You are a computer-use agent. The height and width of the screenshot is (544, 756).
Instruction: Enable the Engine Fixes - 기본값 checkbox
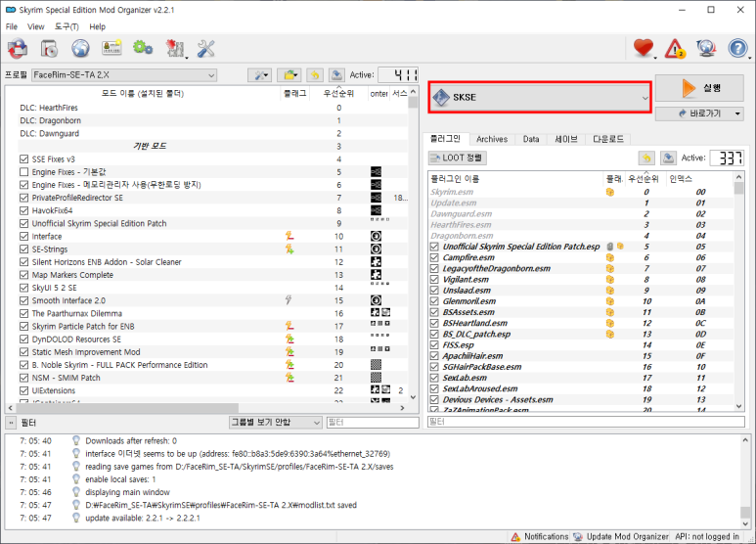[24, 171]
